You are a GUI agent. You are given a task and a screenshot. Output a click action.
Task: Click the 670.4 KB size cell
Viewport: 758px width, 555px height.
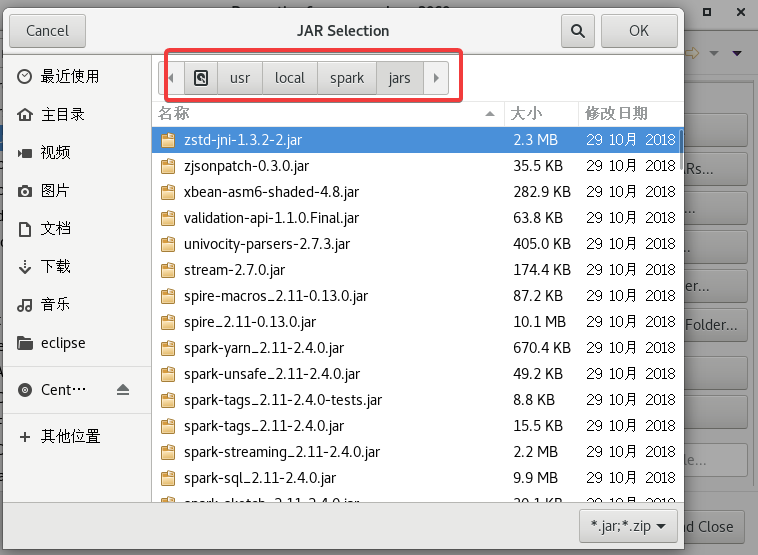pos(542,348)
